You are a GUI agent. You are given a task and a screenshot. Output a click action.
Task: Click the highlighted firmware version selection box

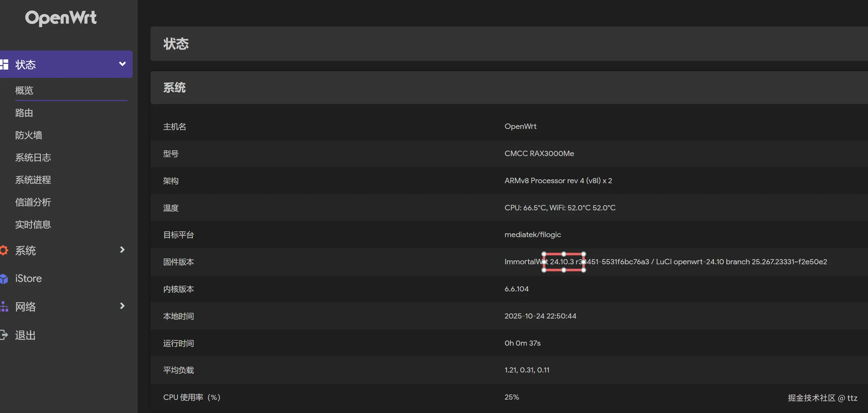click(x=563, y=262)
